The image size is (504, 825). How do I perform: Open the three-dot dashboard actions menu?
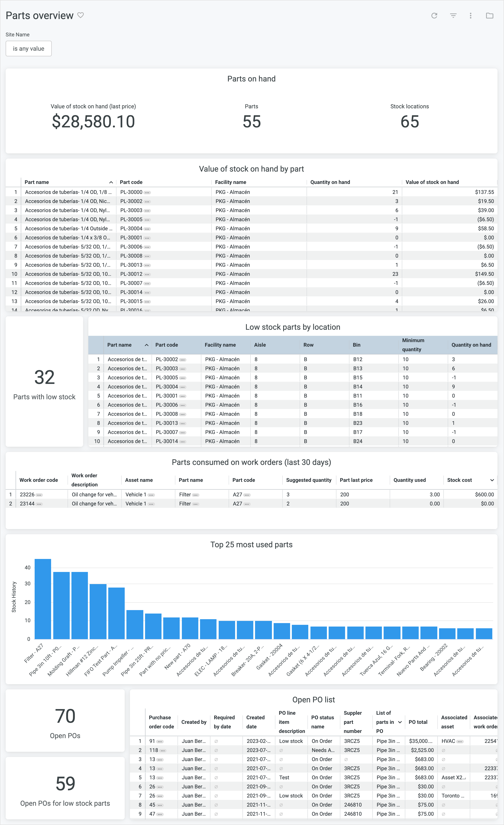point(470,15)
